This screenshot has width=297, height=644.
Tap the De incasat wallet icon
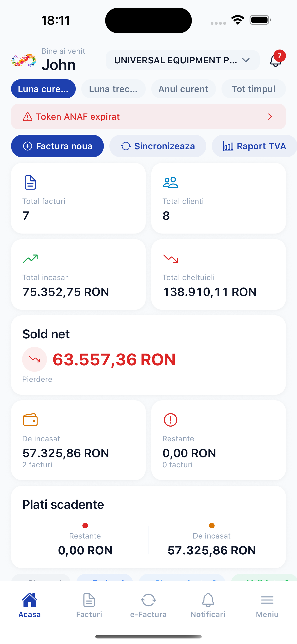tap(30, 420)
